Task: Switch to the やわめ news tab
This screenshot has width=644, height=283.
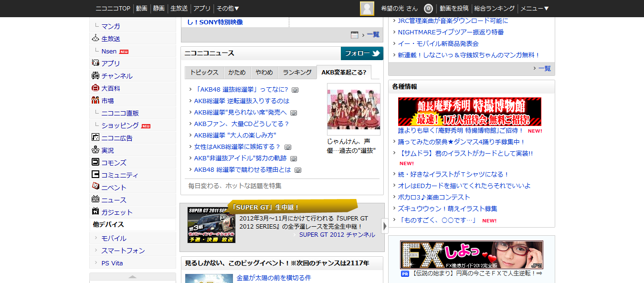Action: click(x=264, y=73)
